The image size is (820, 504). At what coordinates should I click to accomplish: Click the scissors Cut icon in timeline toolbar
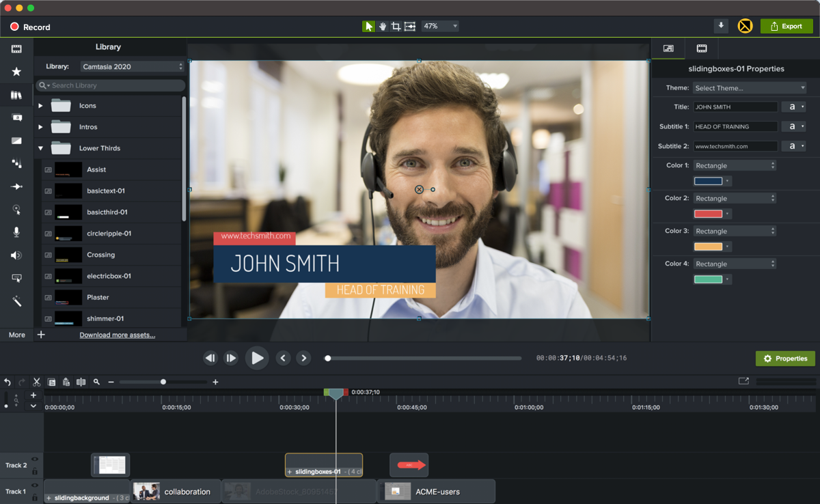[37, 382]
